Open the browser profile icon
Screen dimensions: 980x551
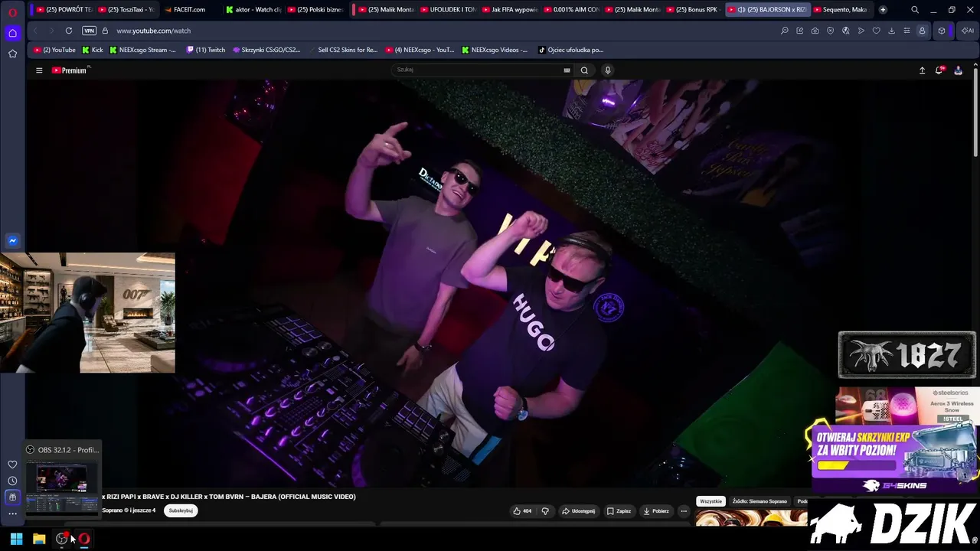point(922,31)
